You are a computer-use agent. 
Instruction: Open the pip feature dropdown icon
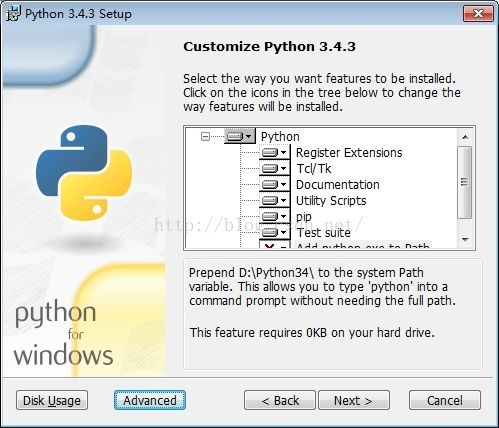click(274, 217)
